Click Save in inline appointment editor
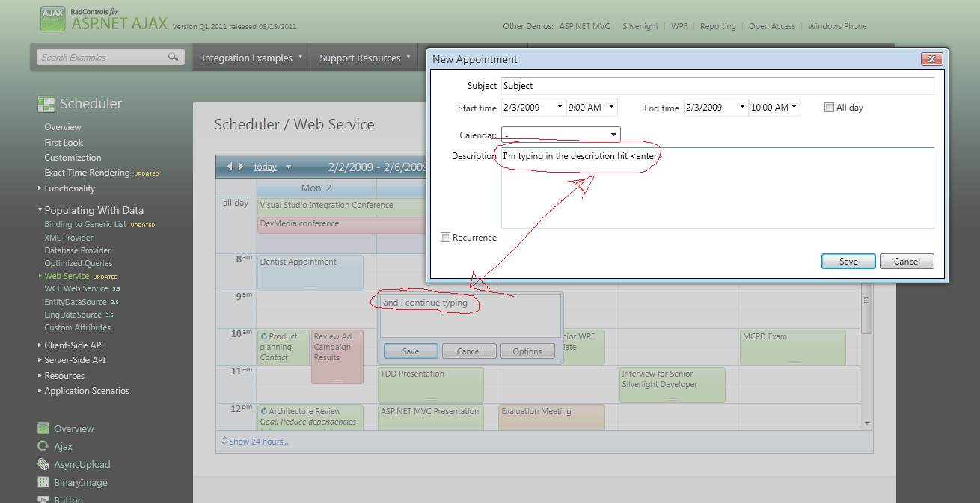The width and height of the screenshot is (980, 503). [x=411, y=351]
